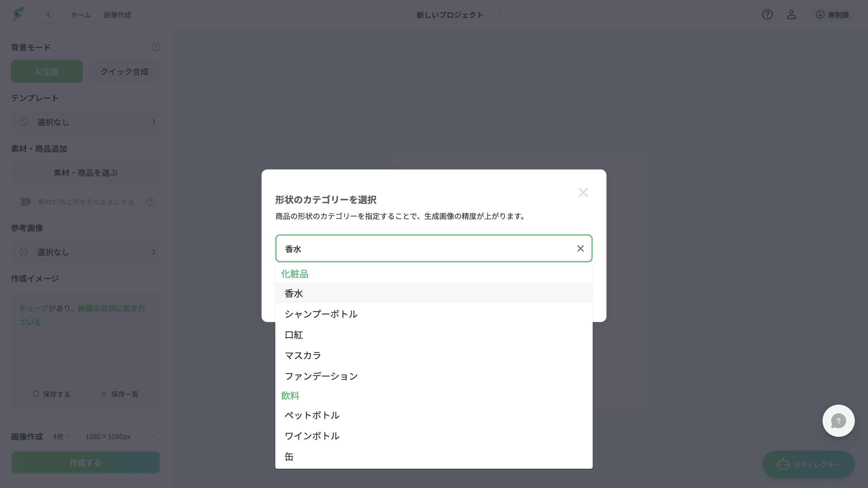The height and width of the screenshot is (488, 868).
Task: Click help icon beside 素材の色と形 toggle
Action: pos(151,202)
